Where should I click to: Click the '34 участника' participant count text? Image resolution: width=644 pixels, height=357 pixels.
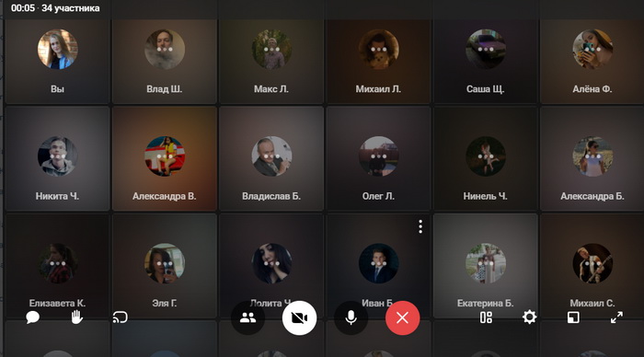pos(70,8)
